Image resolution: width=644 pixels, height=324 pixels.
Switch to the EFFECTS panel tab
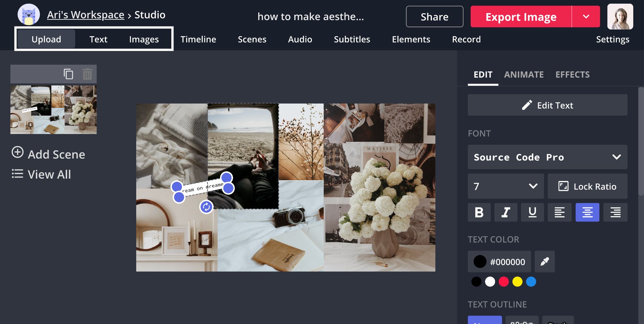coord(573,74)
